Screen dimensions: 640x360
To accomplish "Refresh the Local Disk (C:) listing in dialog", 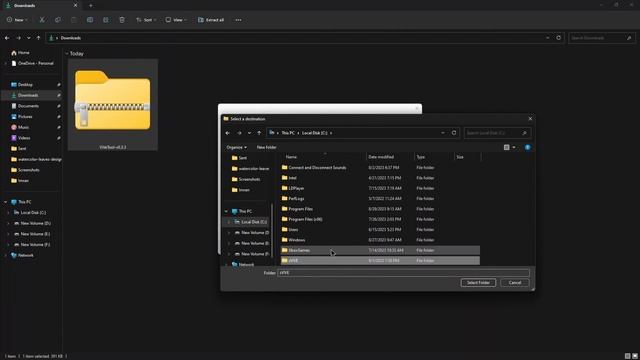I will pyautogui.click(x=454, y=133).
